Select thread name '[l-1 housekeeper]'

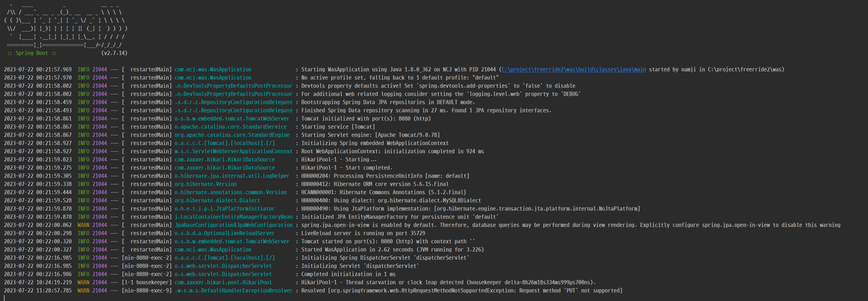point(147,282)
